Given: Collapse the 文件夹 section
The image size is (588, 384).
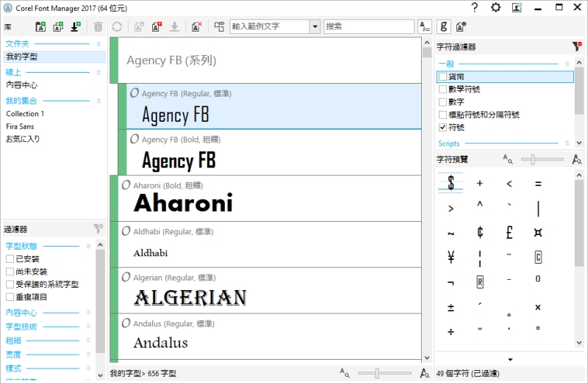Looking at the screenshot, I should 98,44.
